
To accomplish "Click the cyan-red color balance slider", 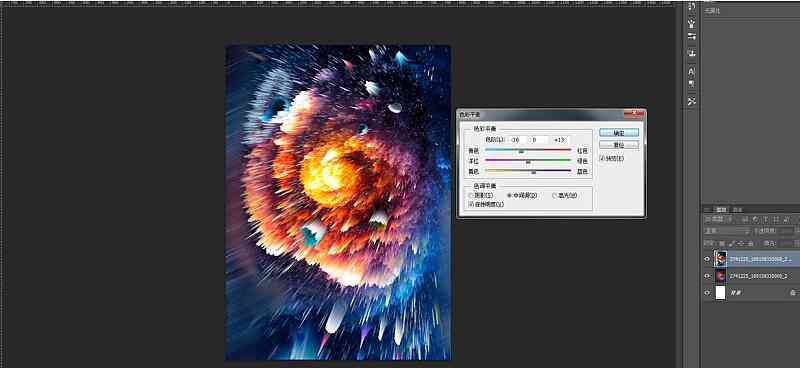I will pos(528,151).
